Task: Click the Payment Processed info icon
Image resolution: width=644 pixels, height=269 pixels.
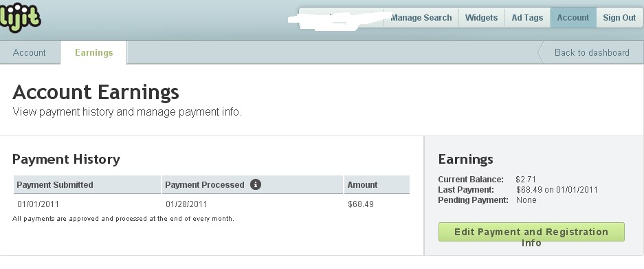Action: pyautogui.click(x=256, y=184)
